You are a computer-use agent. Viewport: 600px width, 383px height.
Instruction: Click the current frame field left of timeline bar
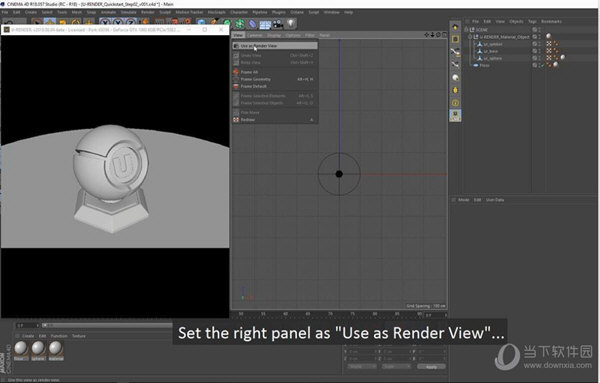pyautogui.click(x=28, y=325)
